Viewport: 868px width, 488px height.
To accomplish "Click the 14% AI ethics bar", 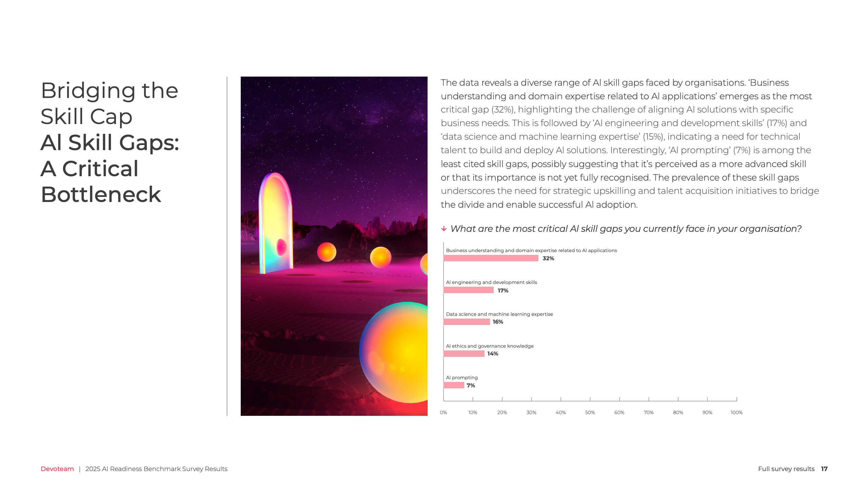I will point(464,354).
